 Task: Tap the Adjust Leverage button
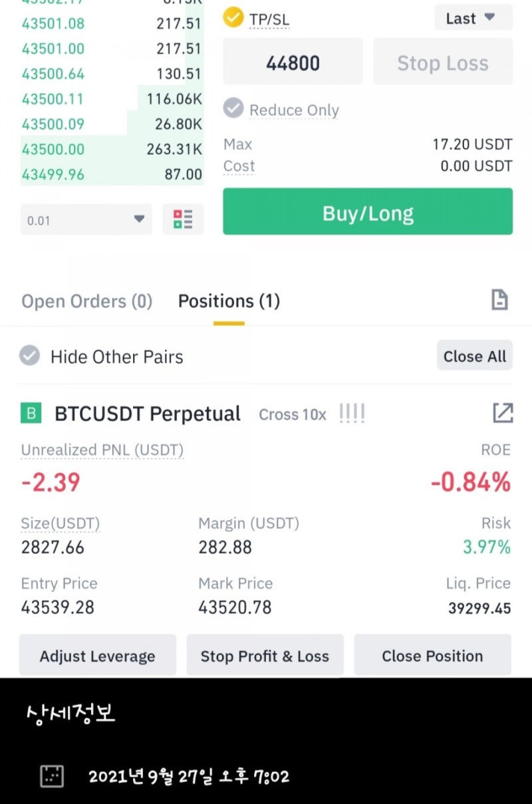click(98, 655)
